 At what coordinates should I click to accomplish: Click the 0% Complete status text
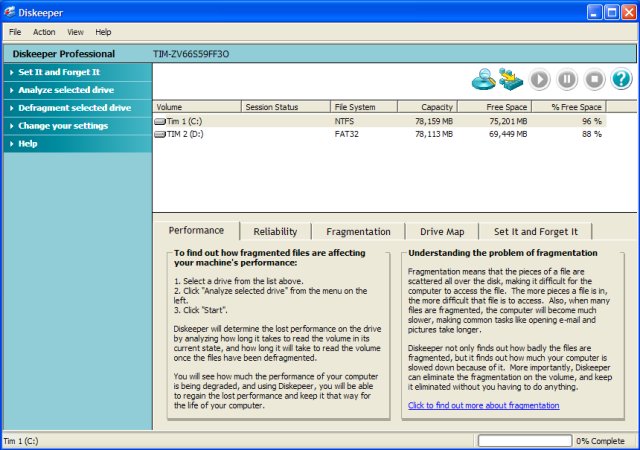600,441
